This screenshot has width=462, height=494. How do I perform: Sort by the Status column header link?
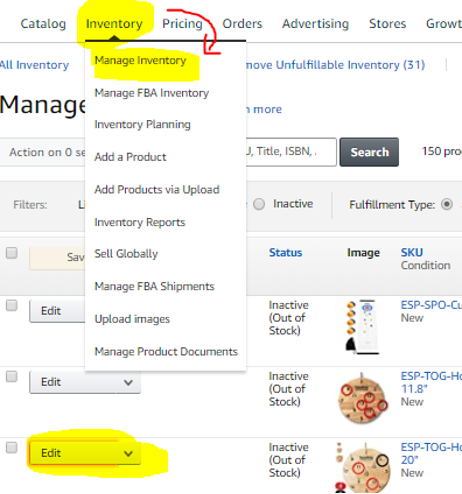[x=286, y=252]
